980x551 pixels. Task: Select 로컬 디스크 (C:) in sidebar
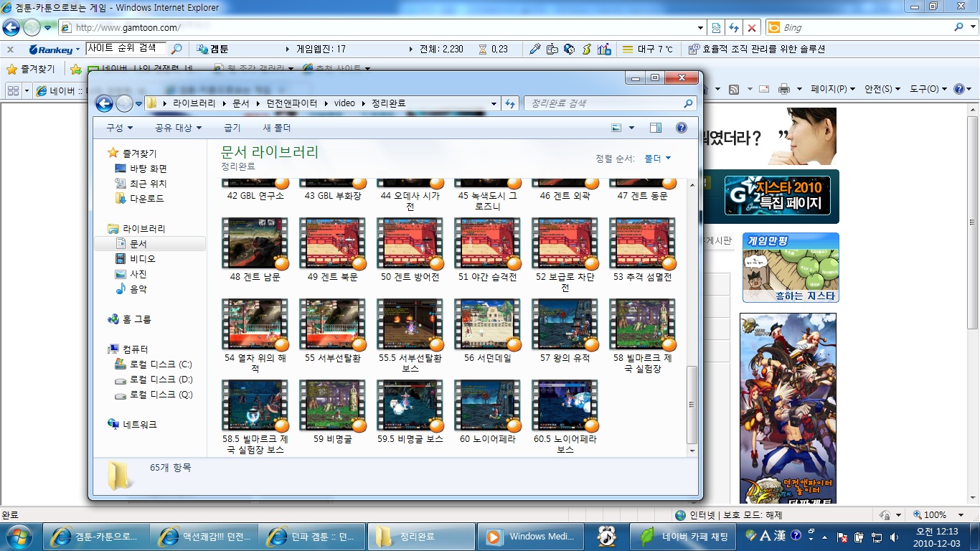(x=160, y=364)
